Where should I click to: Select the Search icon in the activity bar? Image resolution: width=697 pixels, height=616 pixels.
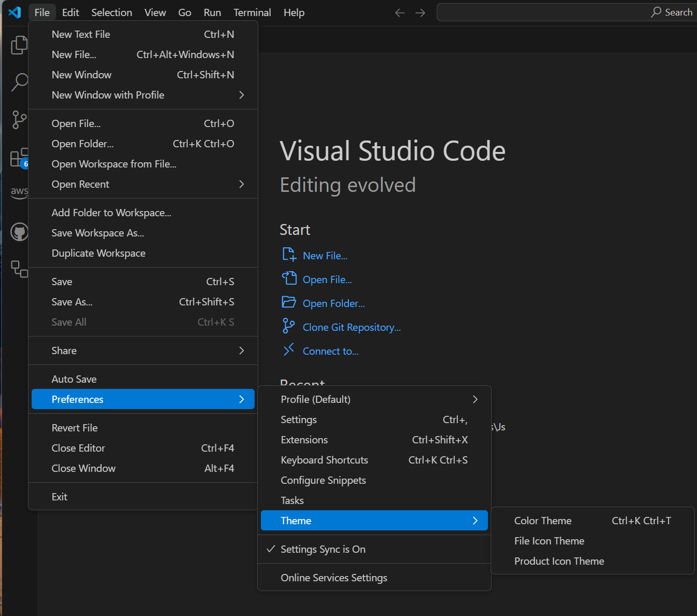pyautogui.click(x=19, y=82)
